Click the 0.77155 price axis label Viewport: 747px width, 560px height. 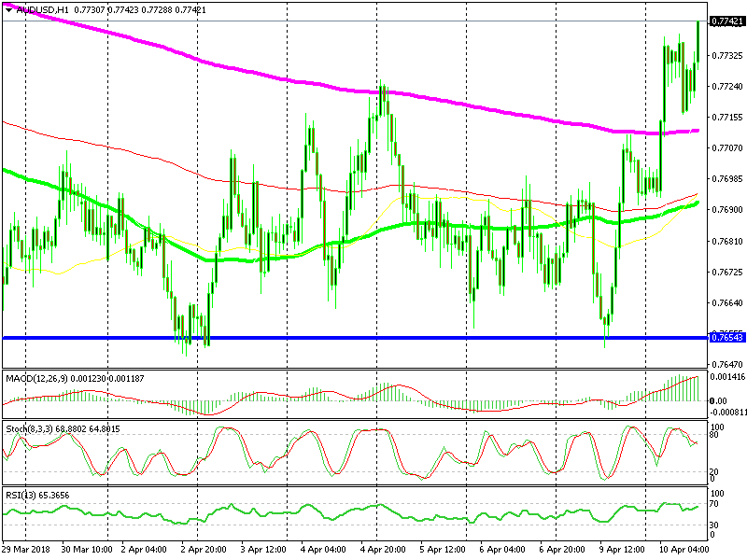[727, 118]
